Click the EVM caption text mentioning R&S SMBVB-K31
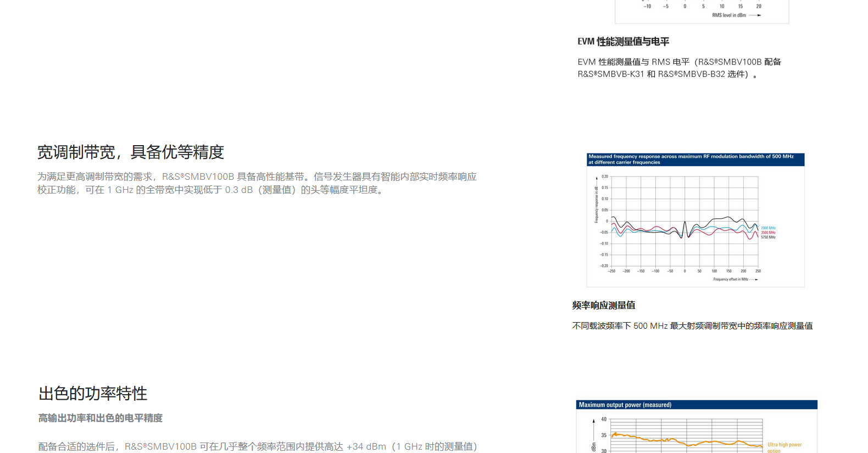Viewport: 868px width, 453px height. [679, 68]
